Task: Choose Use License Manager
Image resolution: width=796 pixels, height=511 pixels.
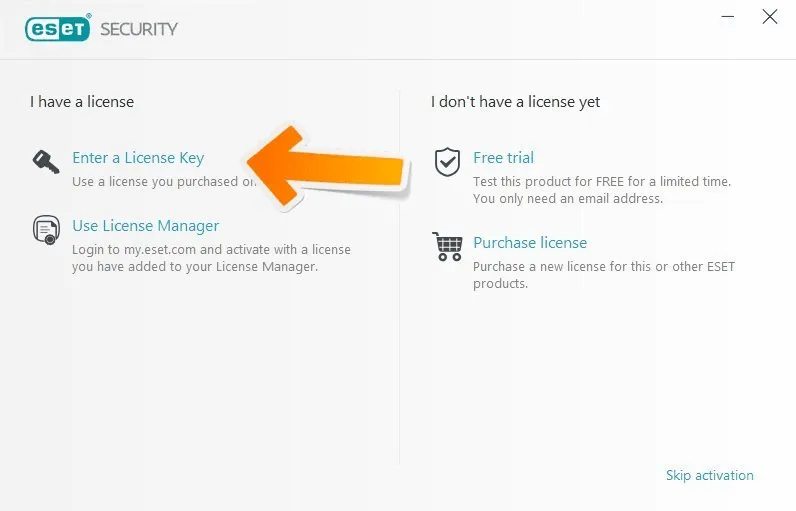Action: [145, 226]
